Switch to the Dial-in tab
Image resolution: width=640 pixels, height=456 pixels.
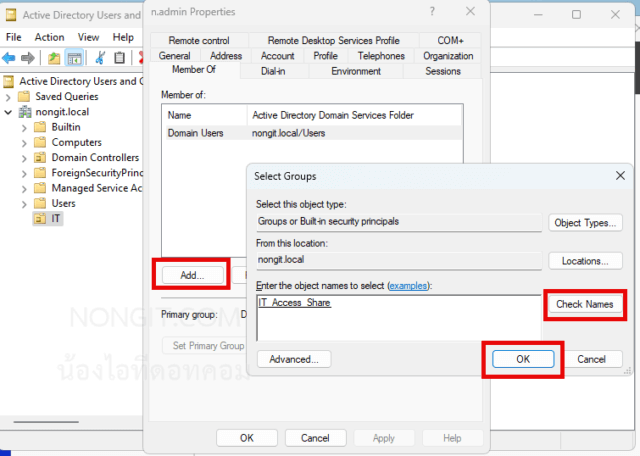tap(273, 71)
